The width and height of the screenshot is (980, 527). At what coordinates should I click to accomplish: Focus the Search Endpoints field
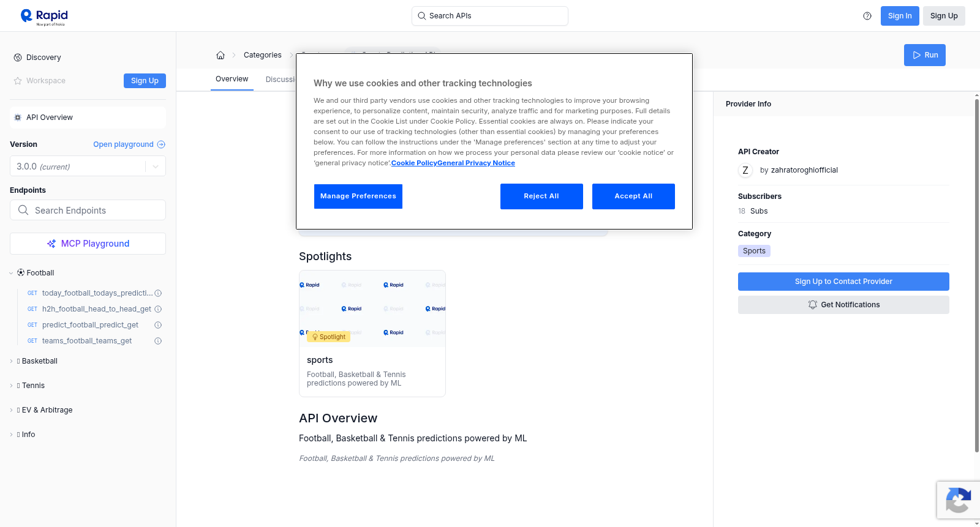(88, 210)
